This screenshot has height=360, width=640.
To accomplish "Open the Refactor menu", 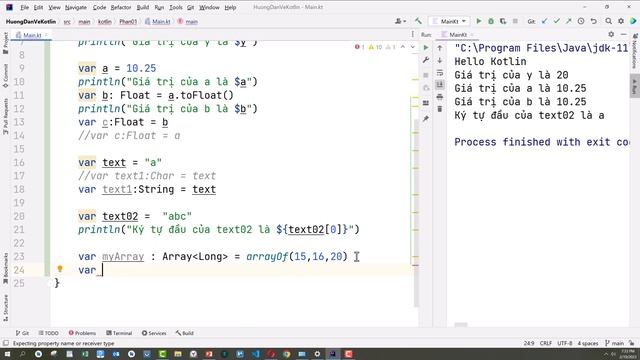I will 121,7.
